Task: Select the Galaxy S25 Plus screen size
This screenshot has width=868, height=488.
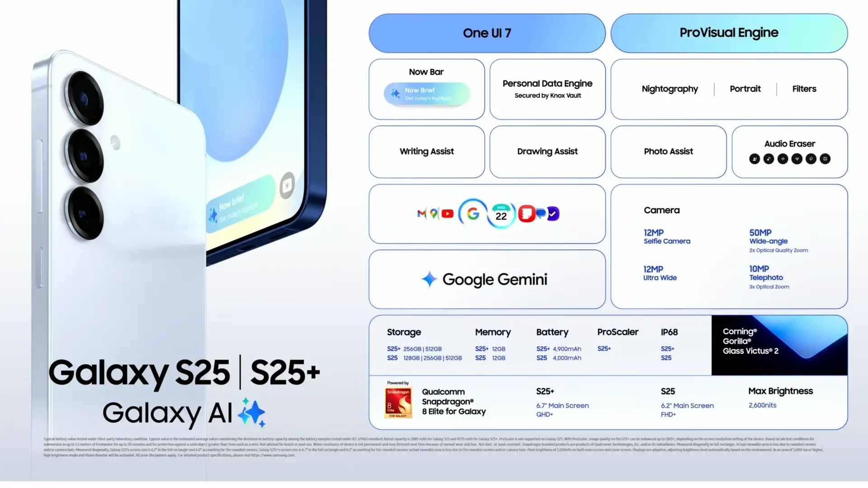Action: [562, 406]
